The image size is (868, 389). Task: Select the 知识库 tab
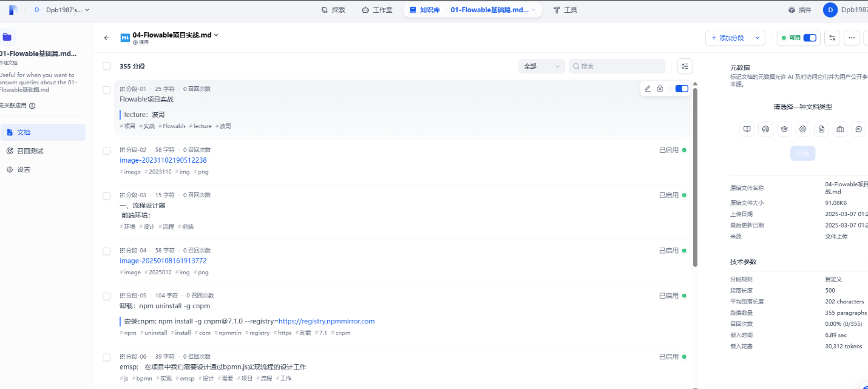pyautogui.click(x=424, y=10)
